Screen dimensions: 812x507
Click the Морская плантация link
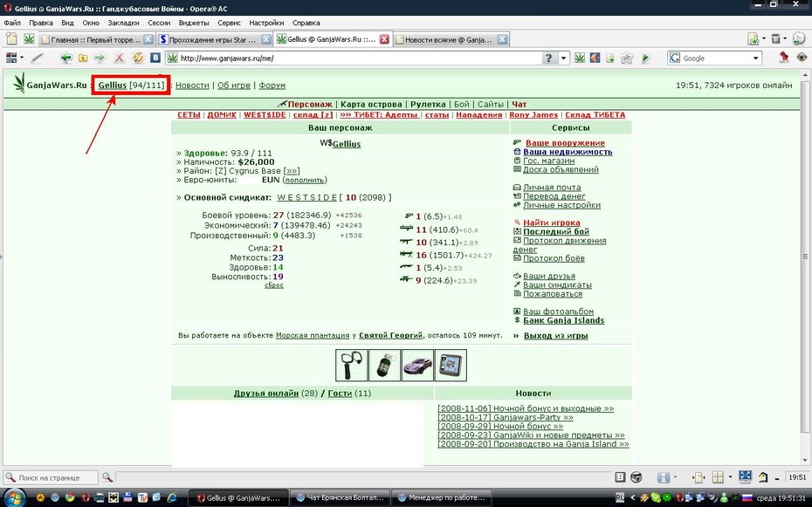pos(313,335)
